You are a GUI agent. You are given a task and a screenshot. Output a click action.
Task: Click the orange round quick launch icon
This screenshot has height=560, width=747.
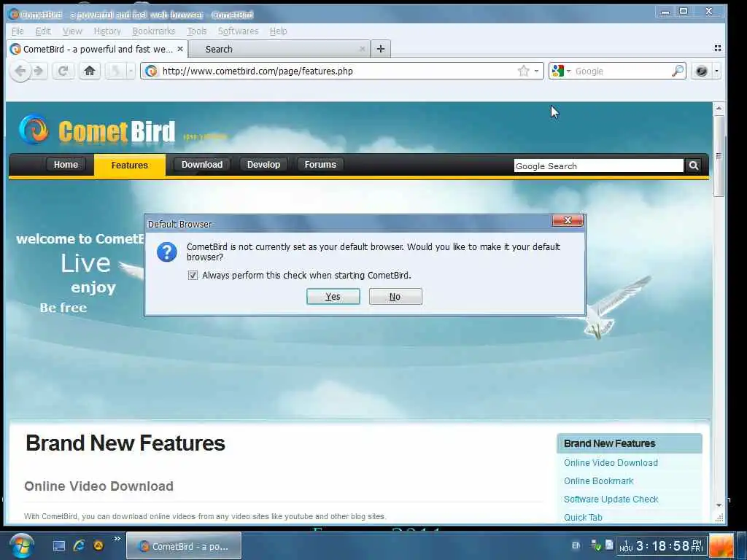(98, 545)
